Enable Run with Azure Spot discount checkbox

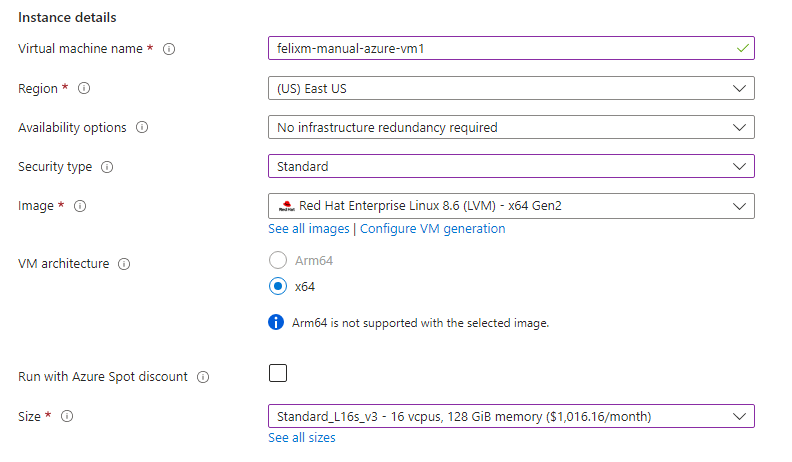coord(278,373)
